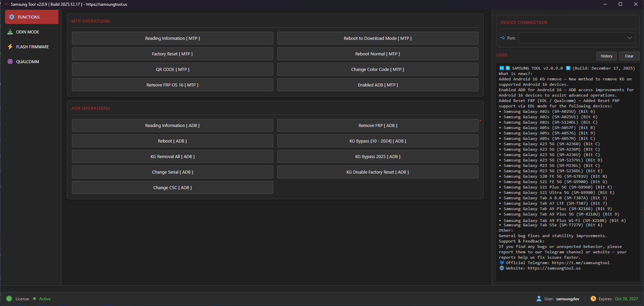Click the Functions gear icon in sidebar
The image size is (644, 306).
pyautogui.click(x=12, y=17)
